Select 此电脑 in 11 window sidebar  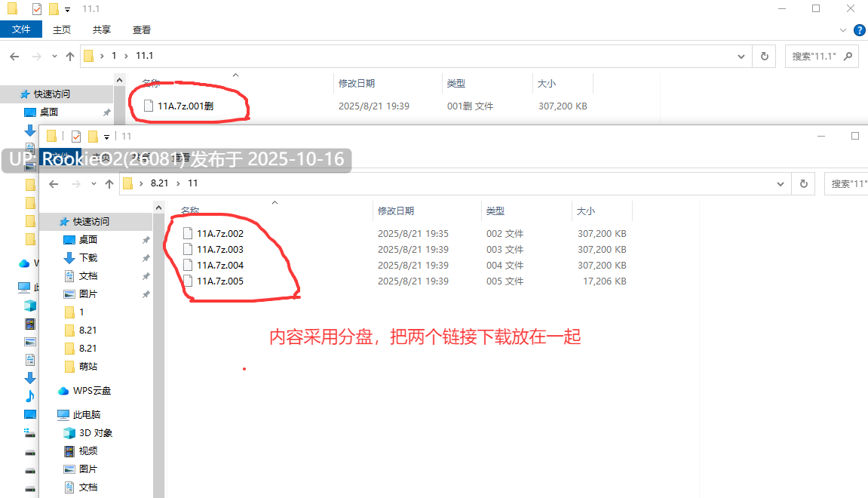click(x=87, y=414)
